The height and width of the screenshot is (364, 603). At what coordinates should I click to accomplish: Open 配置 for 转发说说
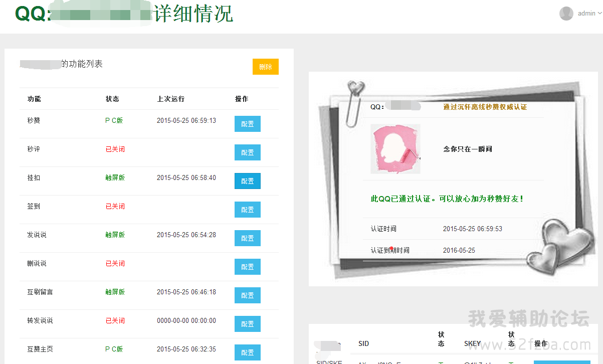point(248,324)
